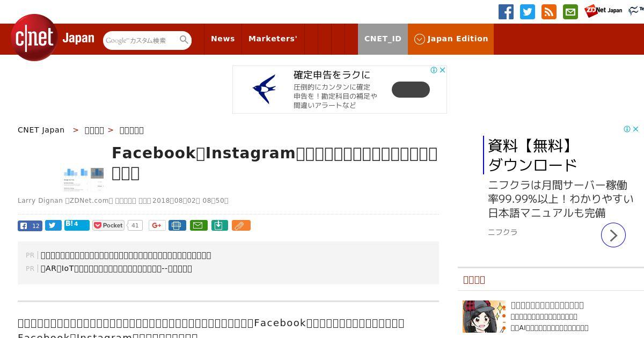
Task: Close the sidebar ad with X
Action: (x=635, y=129)
